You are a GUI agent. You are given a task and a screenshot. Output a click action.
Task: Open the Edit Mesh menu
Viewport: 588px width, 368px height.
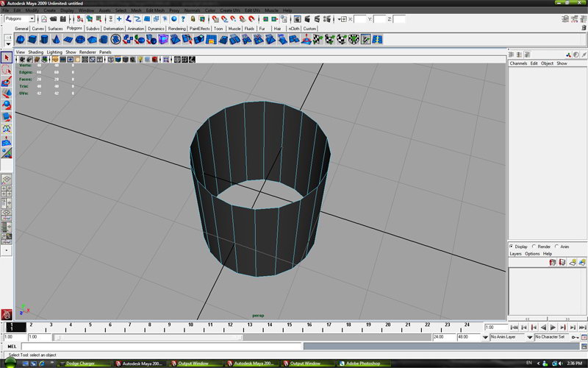point(155,10)
